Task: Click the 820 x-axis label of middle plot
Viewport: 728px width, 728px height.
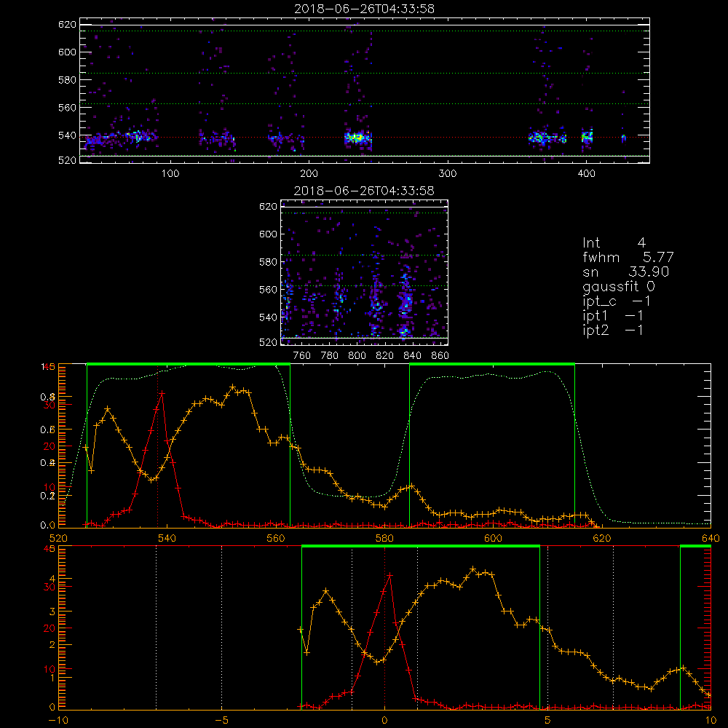Action: pyautogui.click(x=385, y=356)
